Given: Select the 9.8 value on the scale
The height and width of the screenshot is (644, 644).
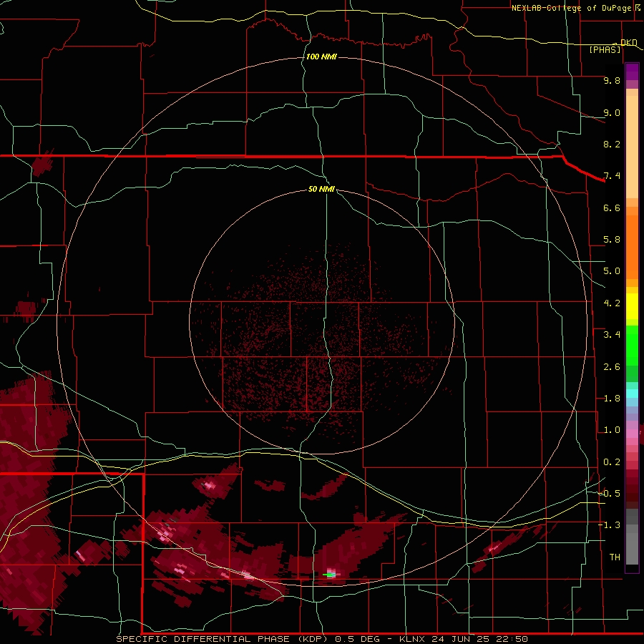Looking at the screenshot, I should (612, 80).
